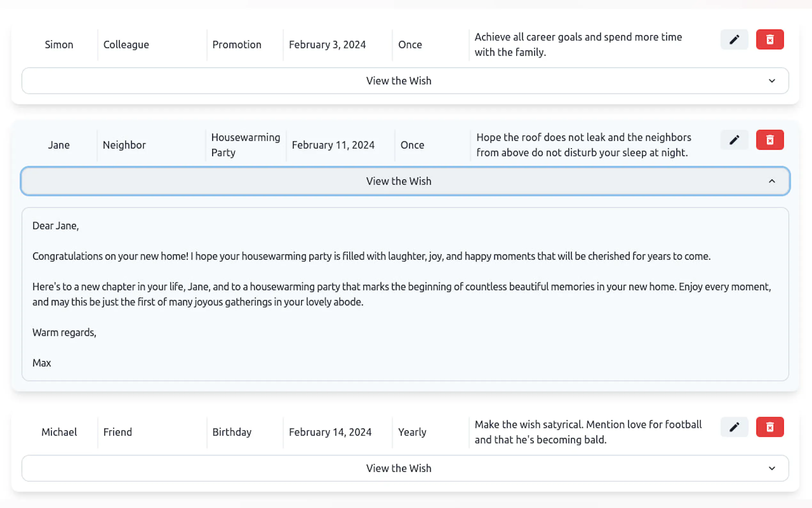The height and width of the screenshot is (508, 812).
Task: Click Simon's career goals notes text
Action: 578,45
